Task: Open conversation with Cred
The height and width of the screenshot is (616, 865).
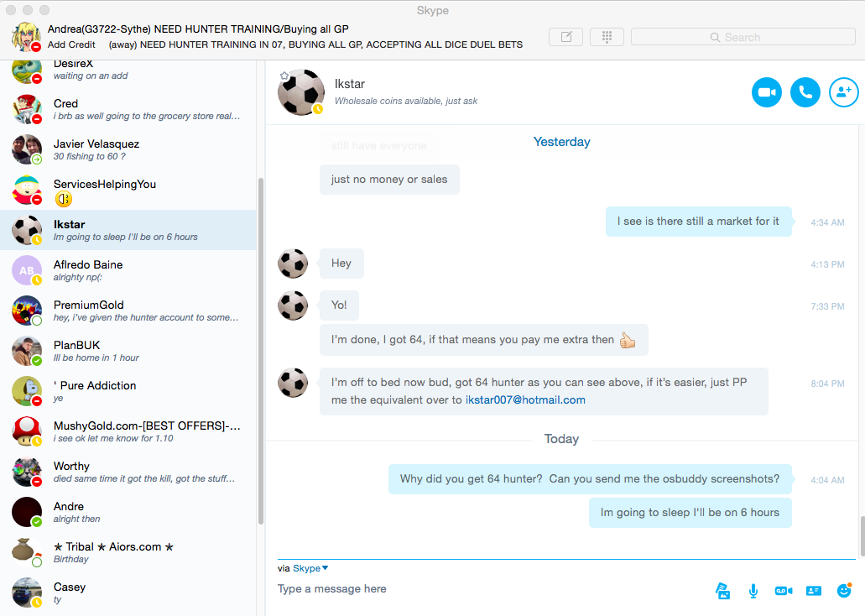Action: (128, 109)
